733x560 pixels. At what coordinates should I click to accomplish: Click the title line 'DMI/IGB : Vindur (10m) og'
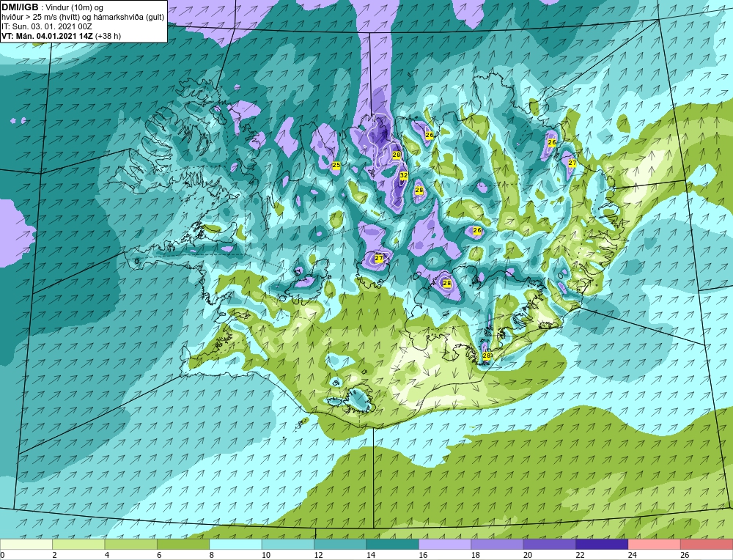[x=53, y=7]
